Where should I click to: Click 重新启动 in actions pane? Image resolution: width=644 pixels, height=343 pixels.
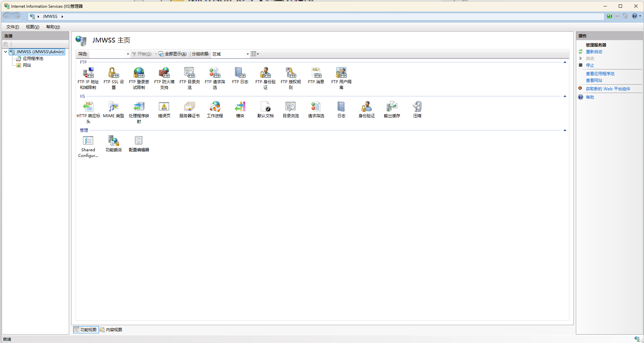[x=594, y=52]
